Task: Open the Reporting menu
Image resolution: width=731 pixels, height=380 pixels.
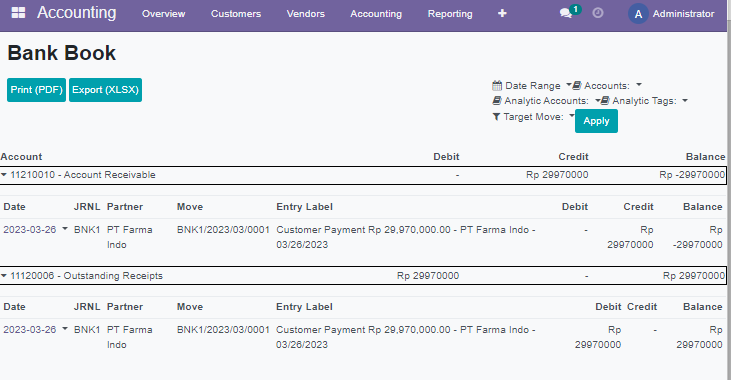Action: (450, 14)
